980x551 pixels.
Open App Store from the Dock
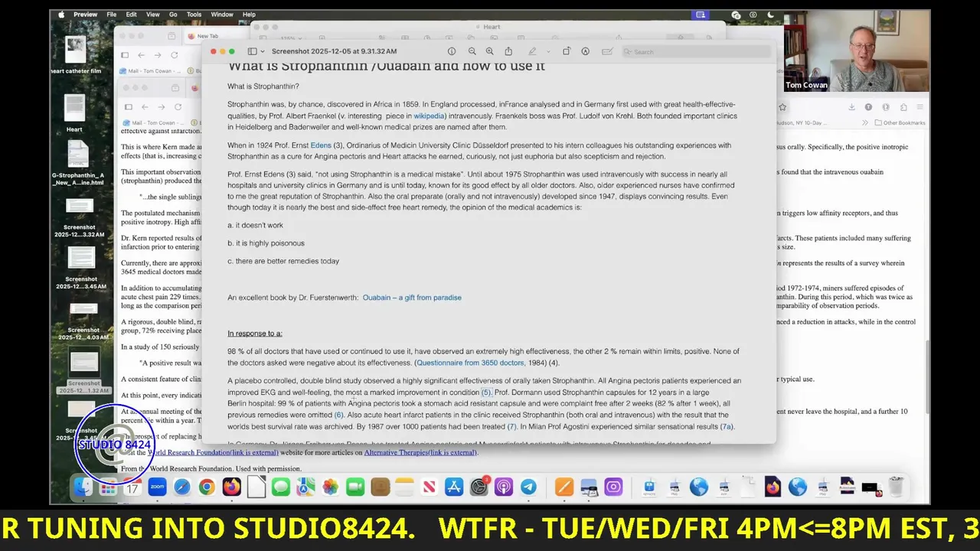click(454, 487)
